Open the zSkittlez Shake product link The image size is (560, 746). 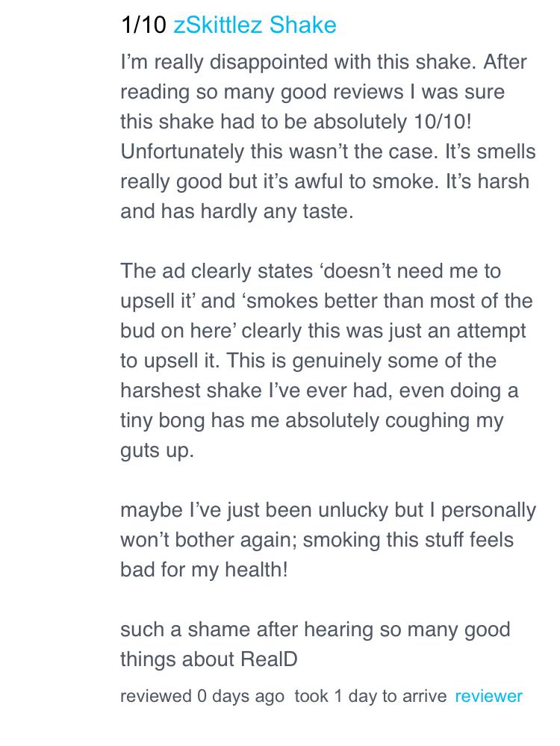(x=255, y=25)
